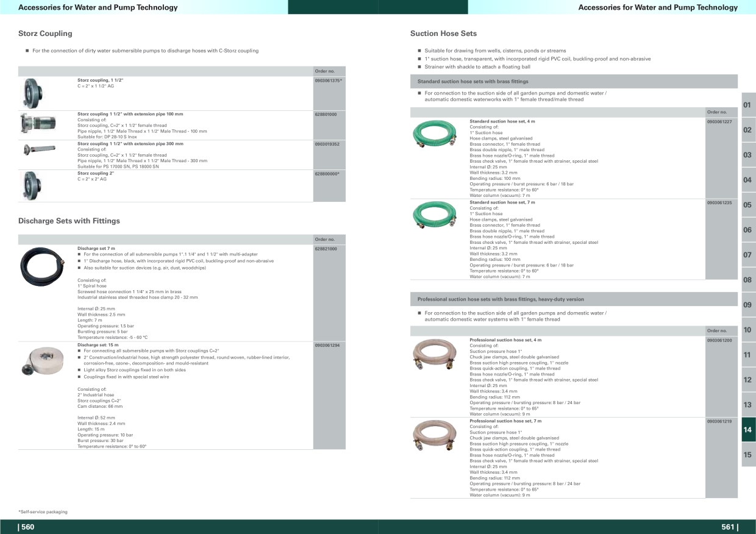Click page number 560 in the footer

tap(26, 527)
